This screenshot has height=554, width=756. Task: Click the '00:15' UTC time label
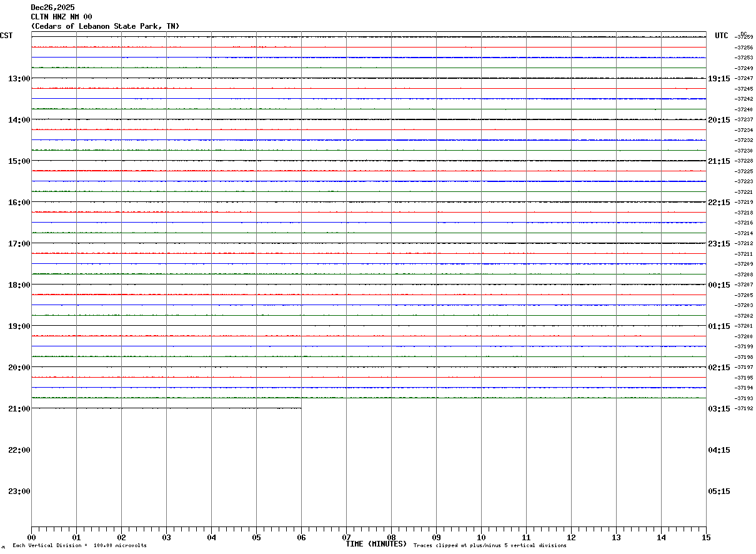[x=719, y=285]
